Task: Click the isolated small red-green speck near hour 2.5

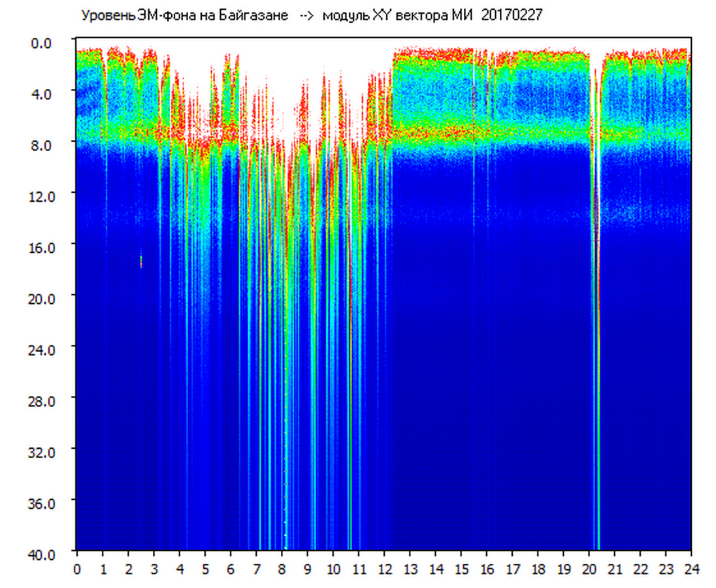Action: point(141,261)
